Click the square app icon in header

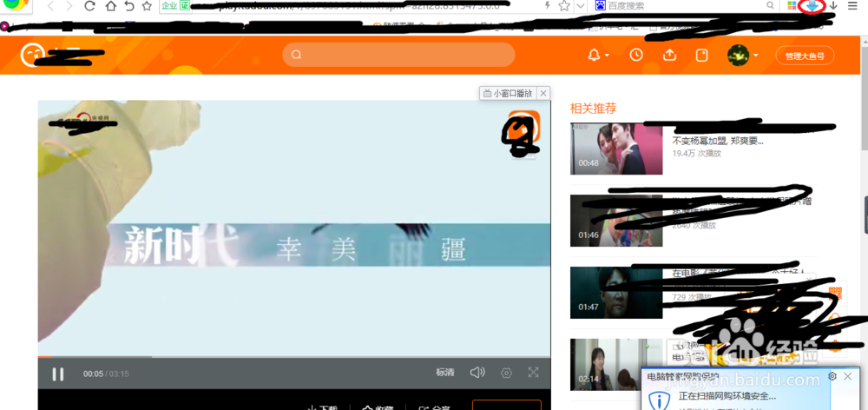(x=702, y=55)
